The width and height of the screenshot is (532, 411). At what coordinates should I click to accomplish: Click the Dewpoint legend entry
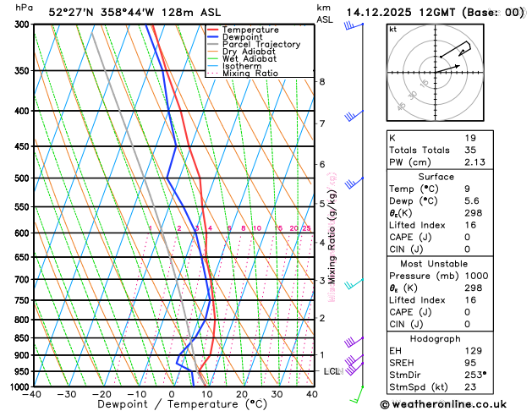[235, 37]
